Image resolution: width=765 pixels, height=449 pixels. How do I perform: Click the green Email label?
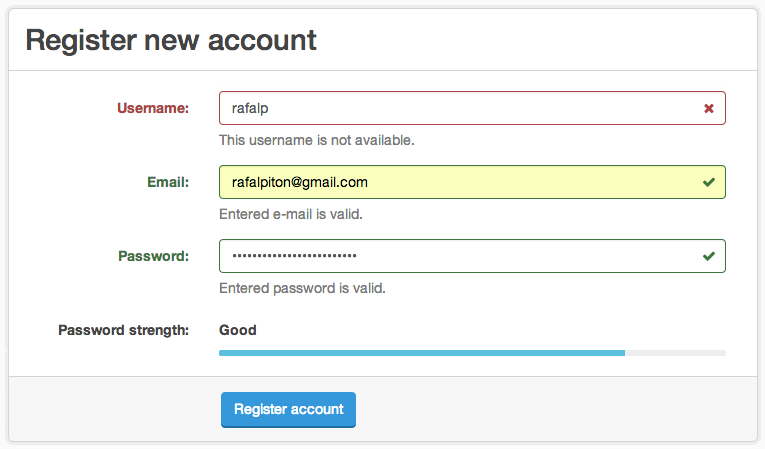click(x=167, y=182)
